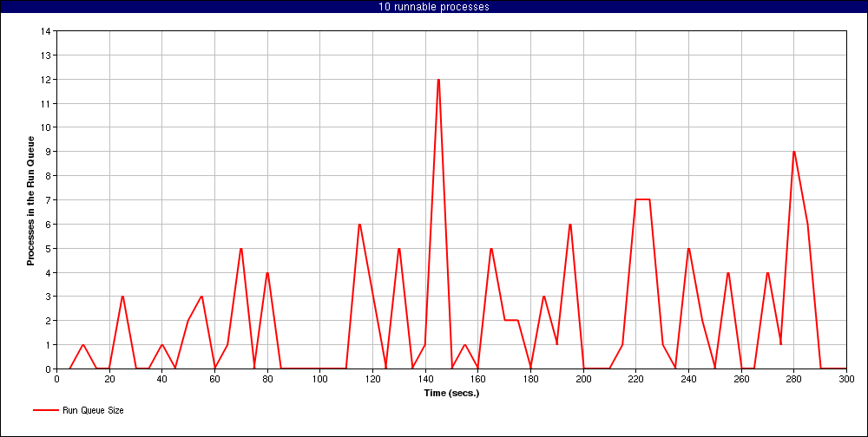868x437 pixels.
Task: Click the y-axis label '5'
Action: point(48,248)
